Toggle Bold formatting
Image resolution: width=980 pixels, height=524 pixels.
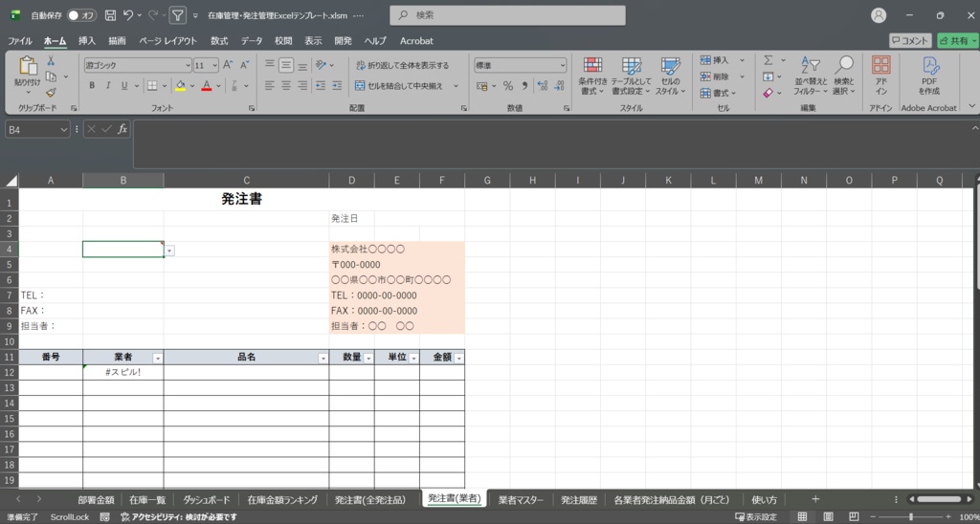[x=92, y=85]
